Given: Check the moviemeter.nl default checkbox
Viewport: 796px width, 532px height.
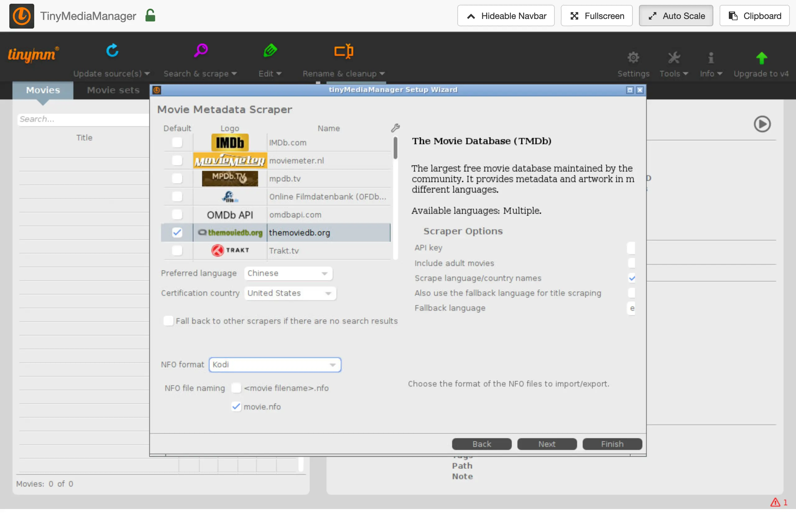Looking at the screenshot, I should 177,160.
